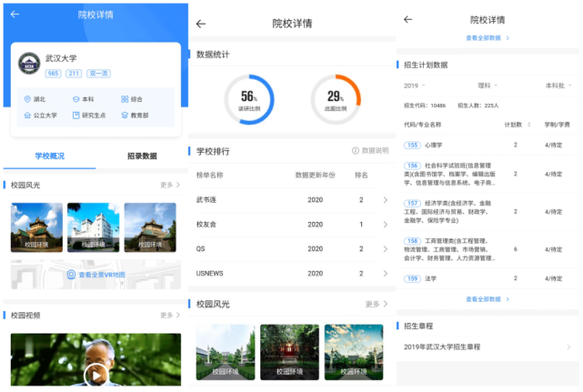This screenshot has height=392, width=583.
Task: Select major code 159 法学
Action: pos(412,278)
